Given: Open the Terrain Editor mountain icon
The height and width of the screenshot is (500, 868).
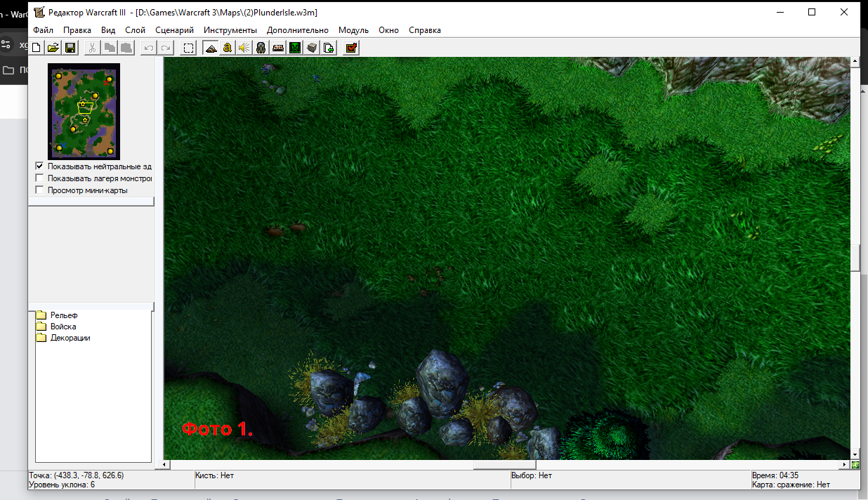Looking at the screenshot, I should coord(211,48).
